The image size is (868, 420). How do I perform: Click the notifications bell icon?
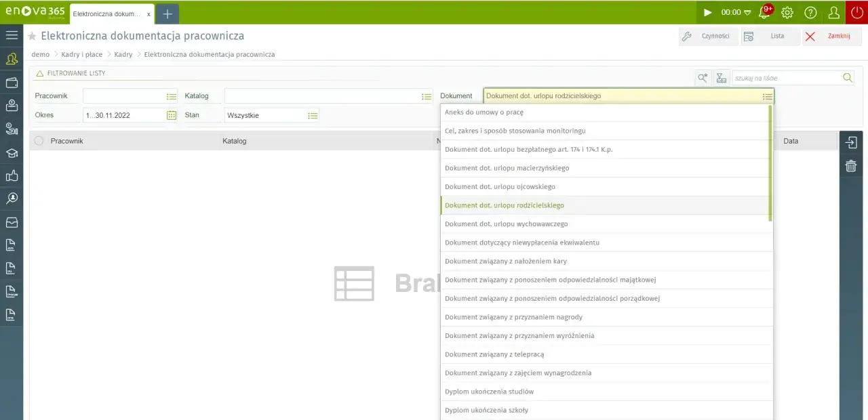click(x=764, y=12)
